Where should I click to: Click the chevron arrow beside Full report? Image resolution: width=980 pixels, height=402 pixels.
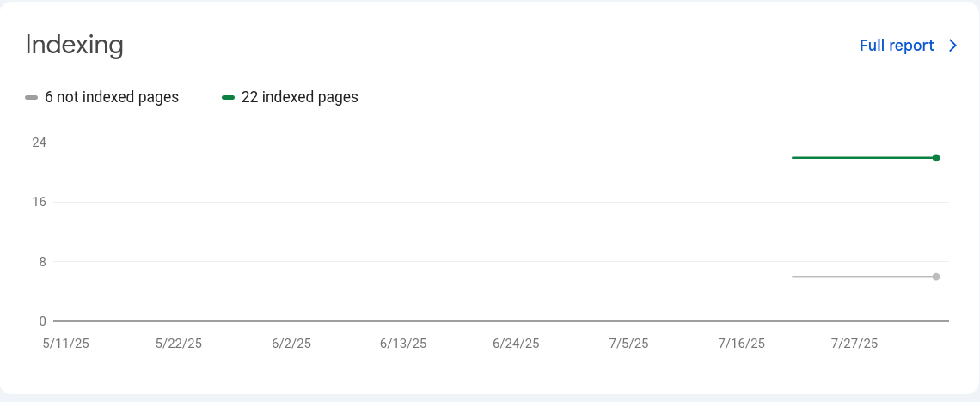952,46
